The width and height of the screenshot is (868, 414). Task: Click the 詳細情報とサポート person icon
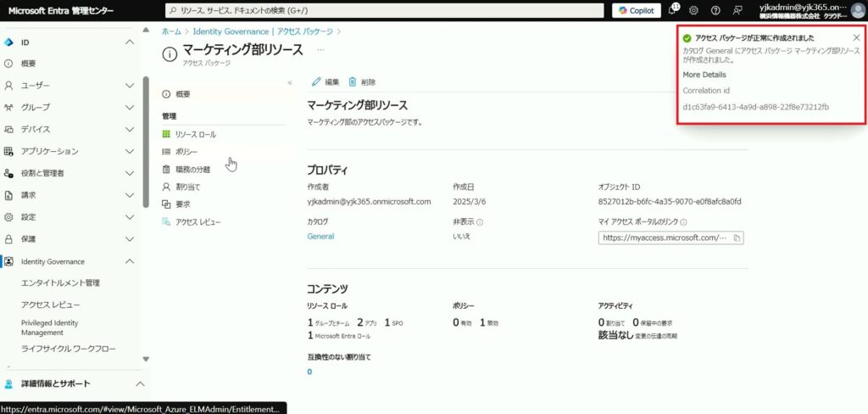point(8,383)
